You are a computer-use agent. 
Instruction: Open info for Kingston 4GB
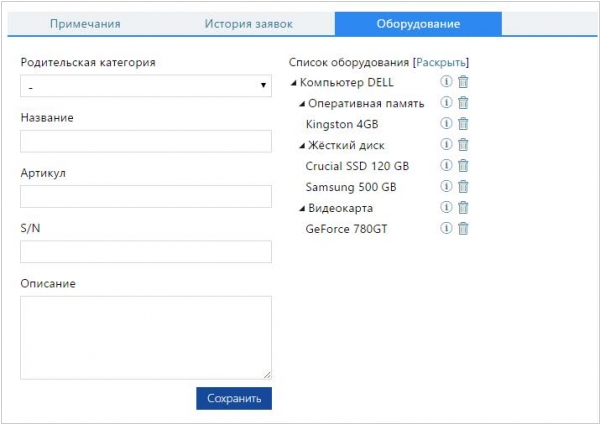tap(446, 123)
